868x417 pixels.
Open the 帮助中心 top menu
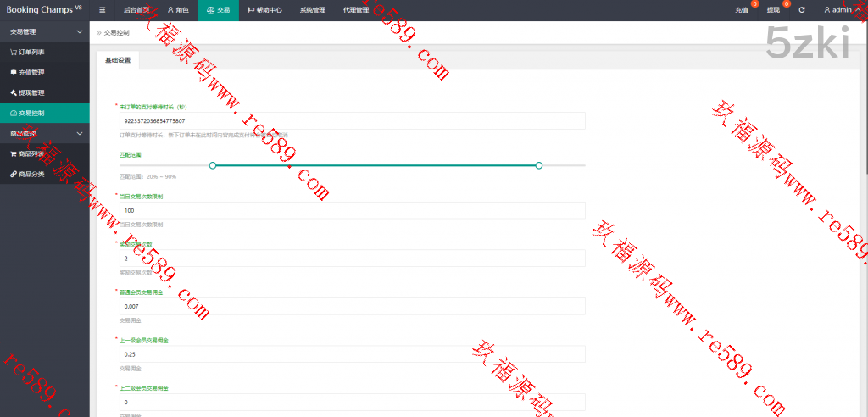pos(264,10)
